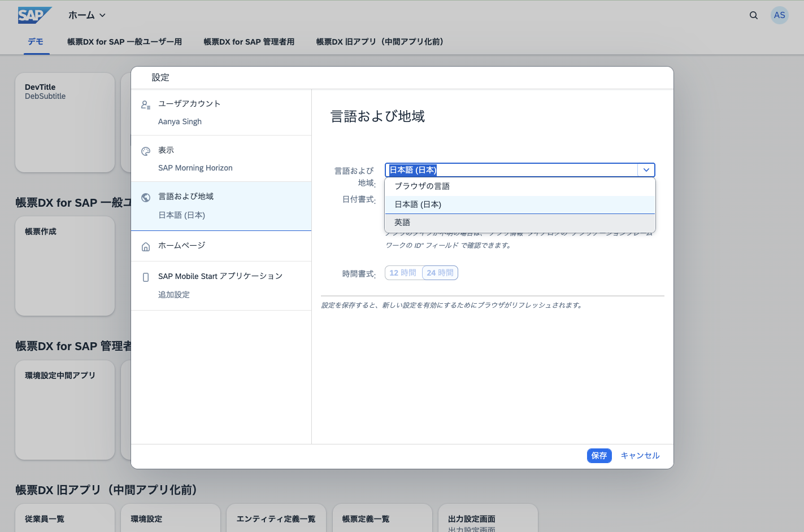This screenshot has height=532, width=804.
Task: Expand the ホーム navigation dropdown
Action: click(87, 15)
